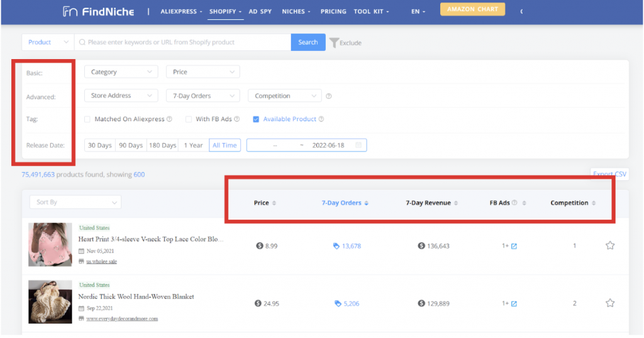The image size is (644, 338).
Task: Favorite the Heart Print Top product star
Action: (x=610, y=245)
